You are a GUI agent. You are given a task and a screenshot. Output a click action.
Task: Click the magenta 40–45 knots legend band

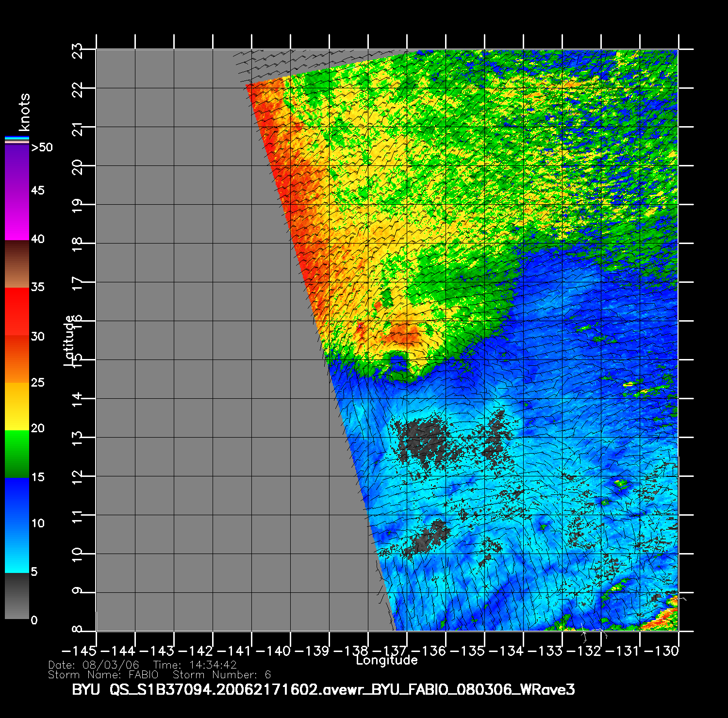tap(17, 216)
